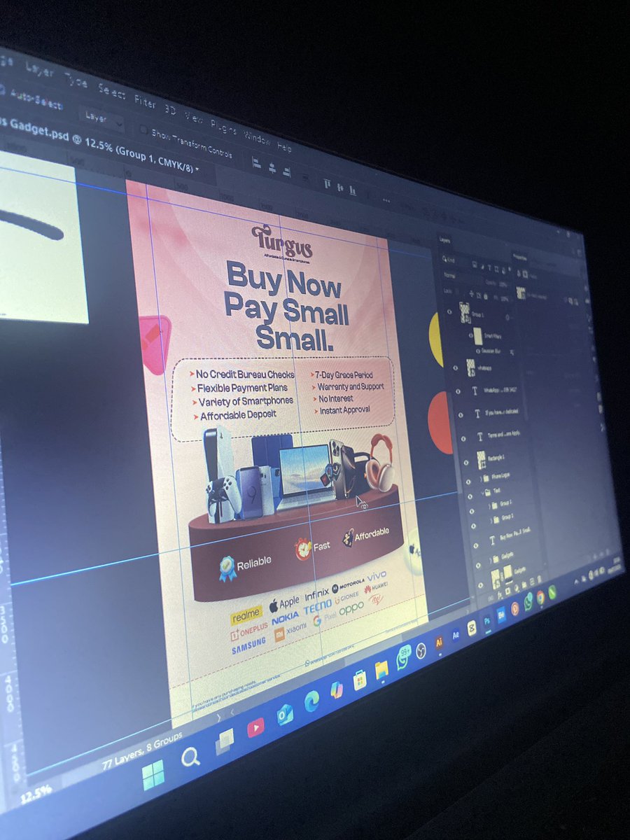This screenshot has height=840, width=630.
Task: Expand the Phone Logos group
Action: [x=482, y=479]
